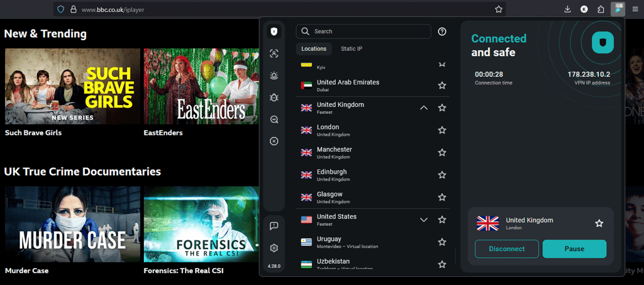Open the browser Downloads arrow icon
Viewport: 644px width, 285px height.
click(x=568, y=9)
